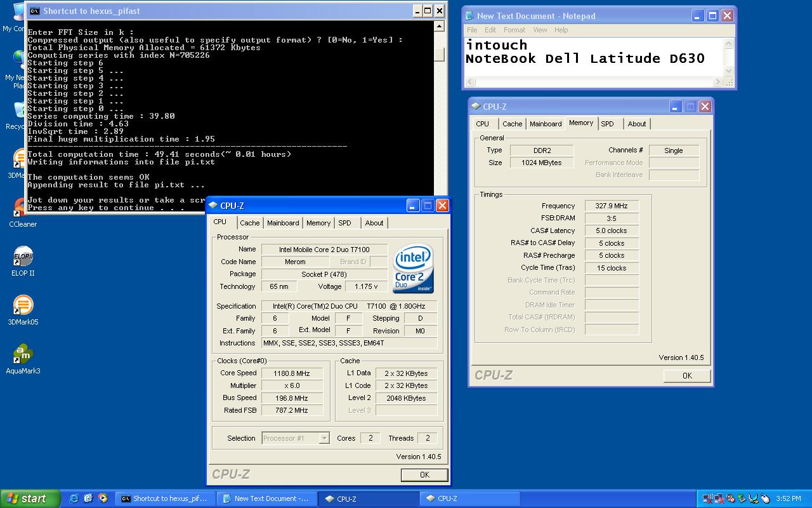Open the ELOP II desktop icon
The height and width of the screenshot is (508, 812).
pyautogui.click(x=23, y=261)
